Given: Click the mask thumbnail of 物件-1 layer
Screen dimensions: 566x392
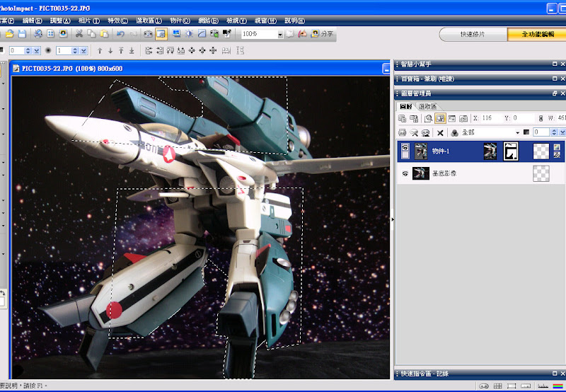Looking at the screenshot, I should click(511, 151).
